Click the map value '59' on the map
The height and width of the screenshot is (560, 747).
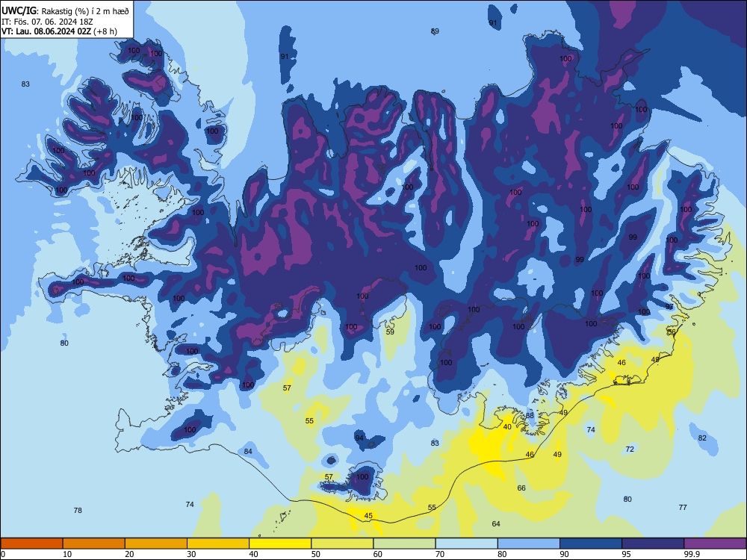[x=390, y=332]
